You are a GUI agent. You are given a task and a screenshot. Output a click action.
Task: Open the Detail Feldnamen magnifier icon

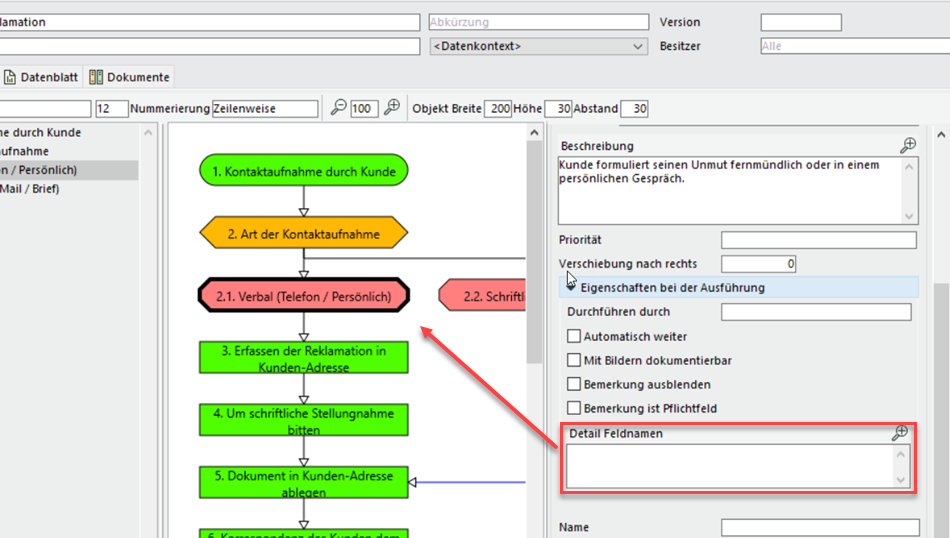[900, 433]
